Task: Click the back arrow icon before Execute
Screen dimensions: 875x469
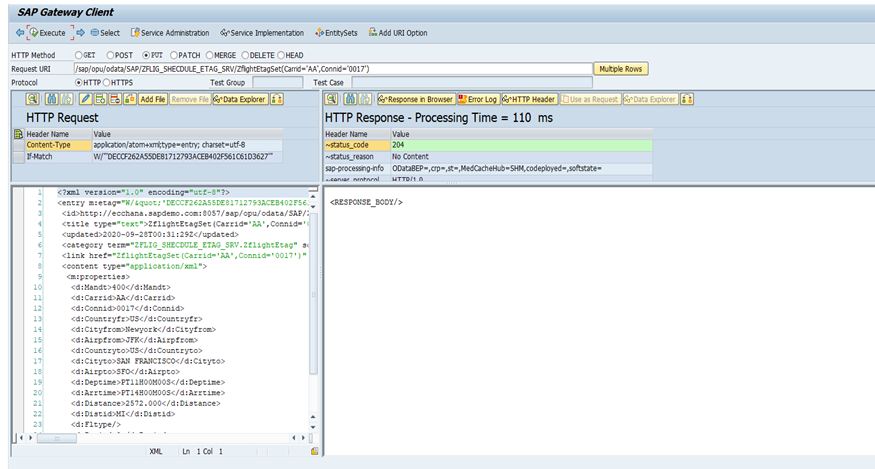Action: (x=20, y=33)
